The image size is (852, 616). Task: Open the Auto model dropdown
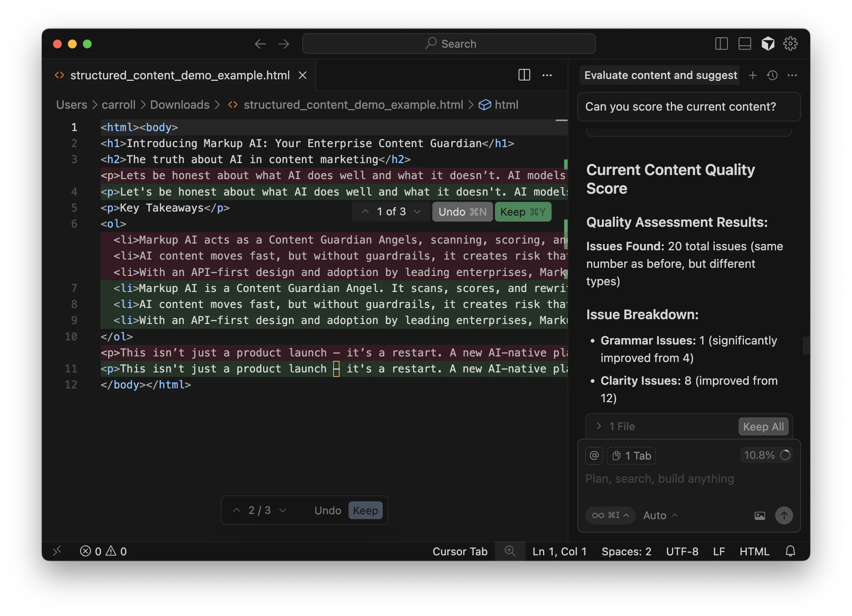pyautogui.click(x=660, y=515)
